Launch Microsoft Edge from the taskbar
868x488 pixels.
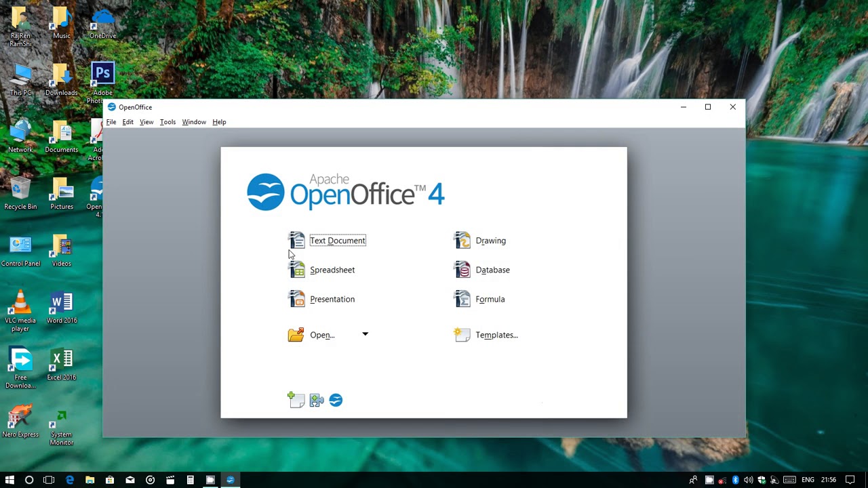tap(69, 480)
